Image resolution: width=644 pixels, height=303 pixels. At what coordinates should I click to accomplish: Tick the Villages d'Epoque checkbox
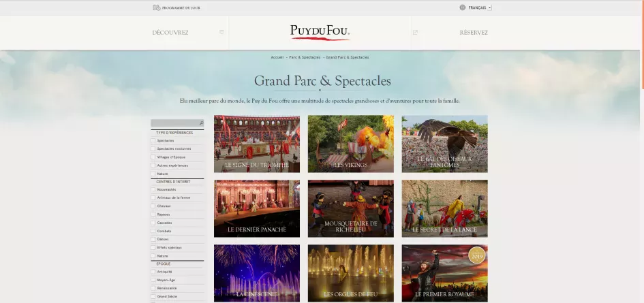point(153,157)
